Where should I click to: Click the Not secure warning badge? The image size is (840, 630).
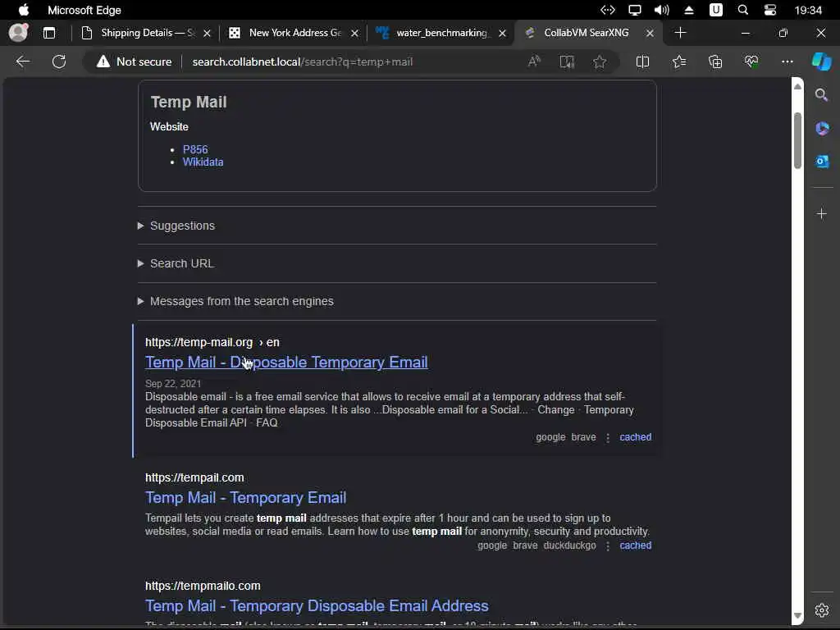[x=134, y=62]
